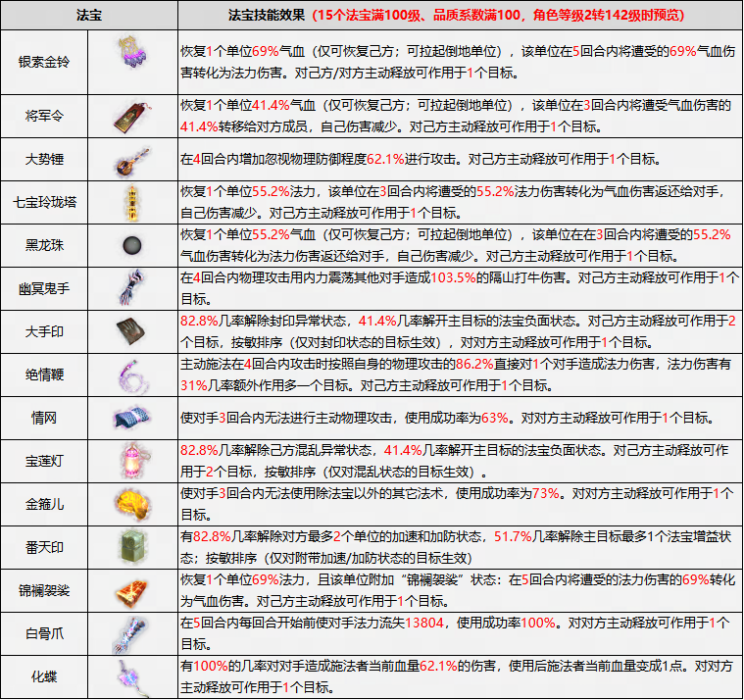Click the 幽冥鬼手 description mentioning 103.5%
This screenshot has width=744, height=700.
pyautogui.click(x=460, y=288)
